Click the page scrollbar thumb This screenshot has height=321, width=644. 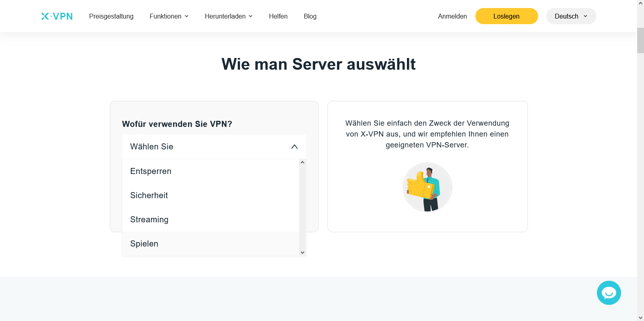tap(640, 40)
